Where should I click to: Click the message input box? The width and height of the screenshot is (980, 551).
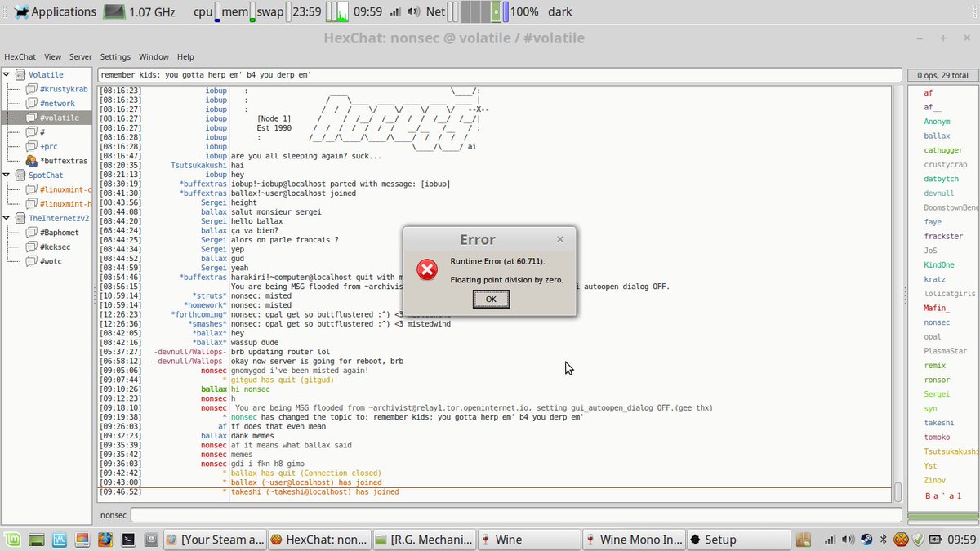[x=516, y=516]
